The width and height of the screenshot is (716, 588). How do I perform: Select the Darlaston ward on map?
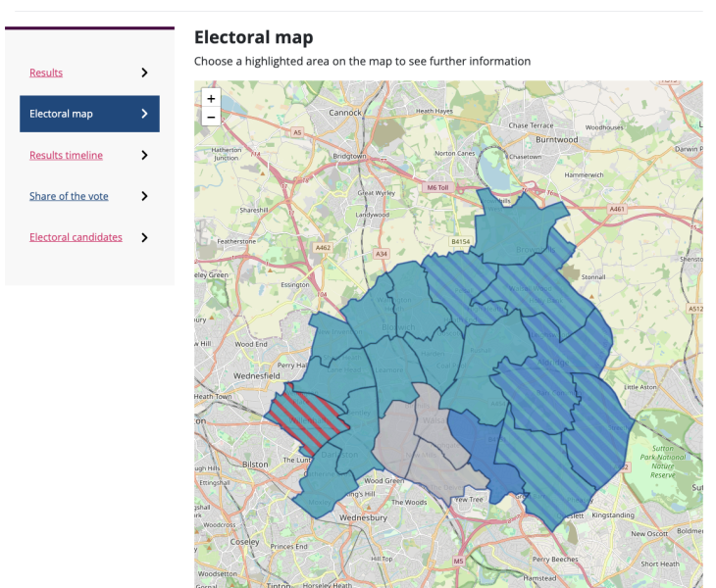(x=356, y=456)
